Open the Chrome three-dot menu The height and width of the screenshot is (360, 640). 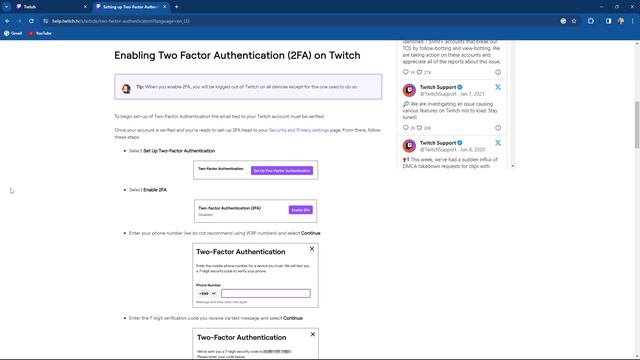click(x=633, y=21)
